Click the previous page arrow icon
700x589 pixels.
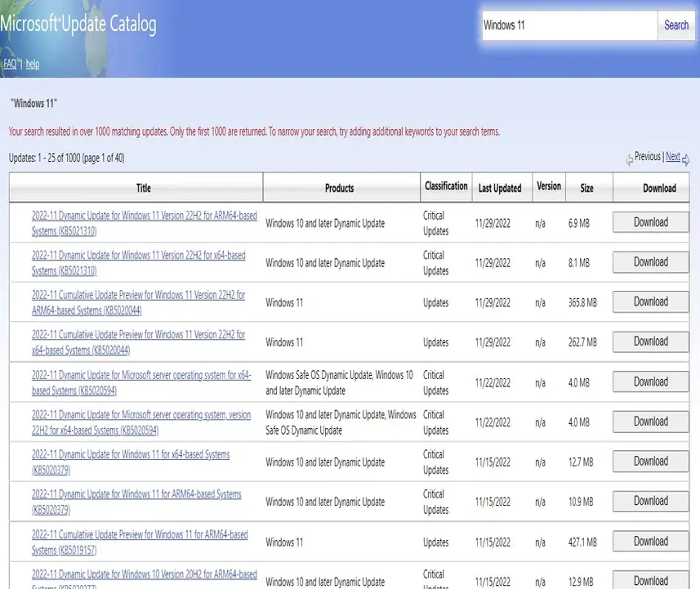pos(629,159)
